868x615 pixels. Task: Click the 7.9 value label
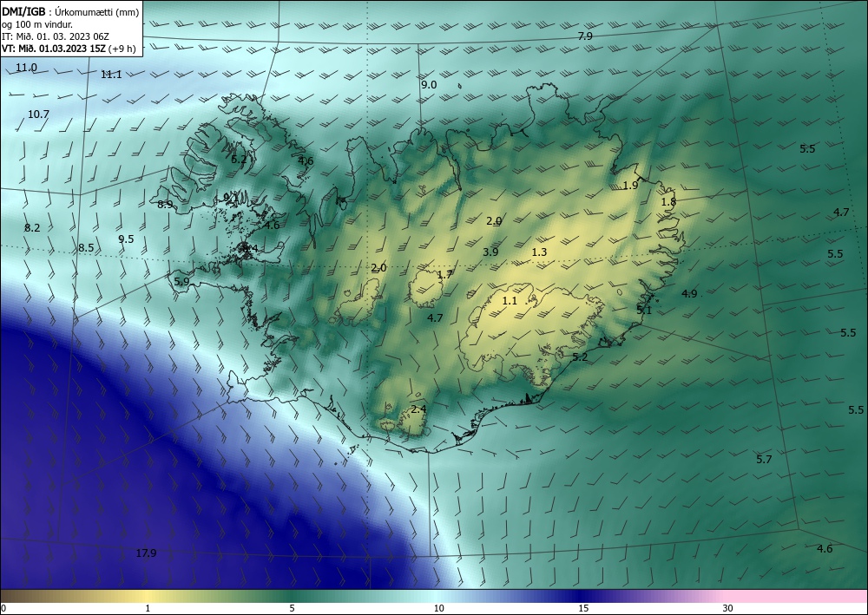click(x=585, y=36)
